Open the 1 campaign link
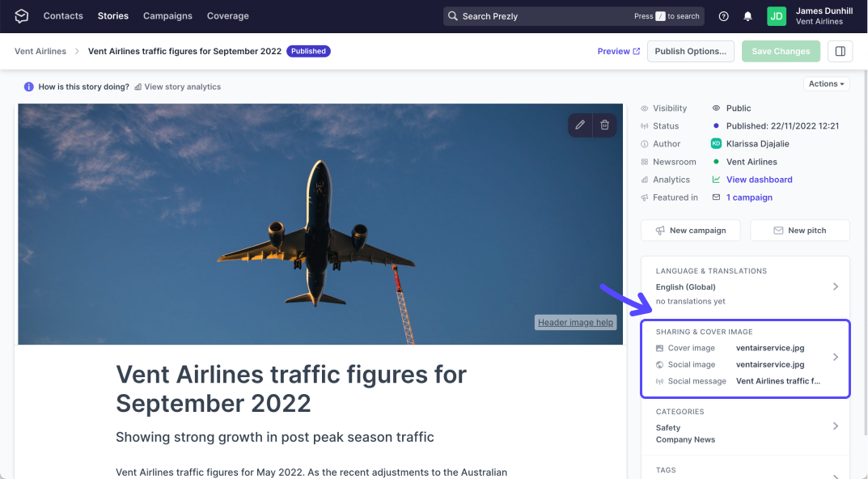 tap(749, 197)
